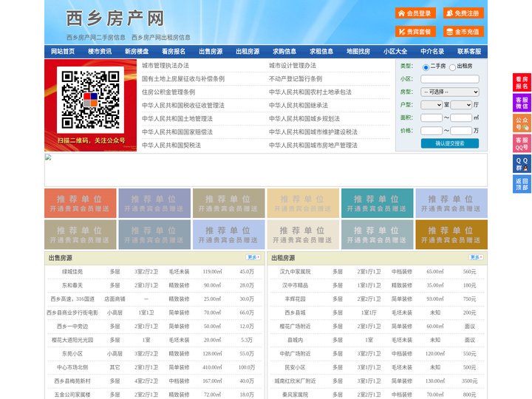532x399 pixels.
Task: Click the QR code image
Action: coord(90,100)
